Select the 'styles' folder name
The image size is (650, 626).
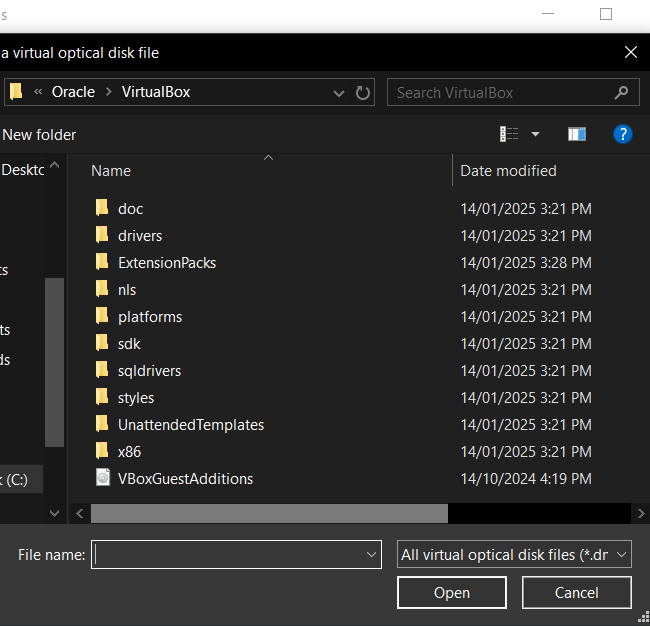coord(136,398)
